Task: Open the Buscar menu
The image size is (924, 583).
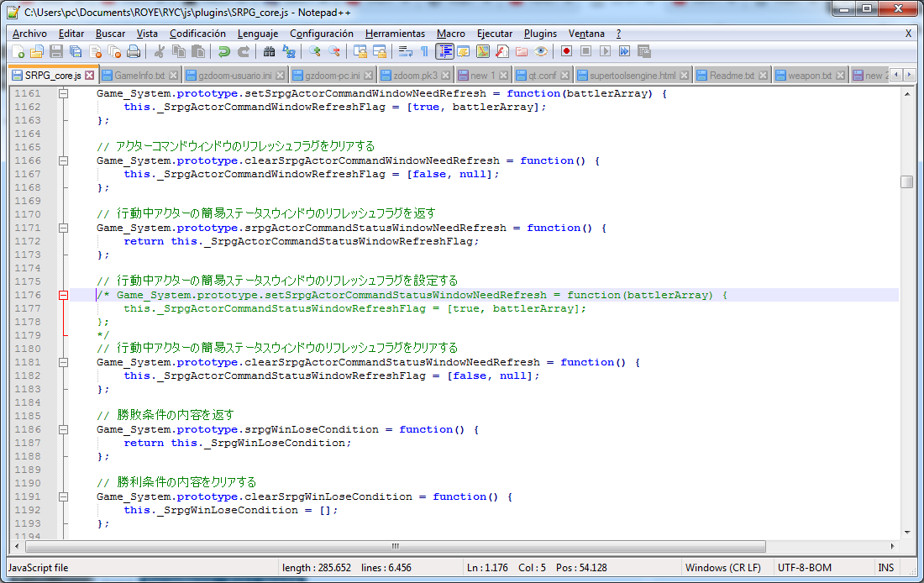Action: point(110,34)
